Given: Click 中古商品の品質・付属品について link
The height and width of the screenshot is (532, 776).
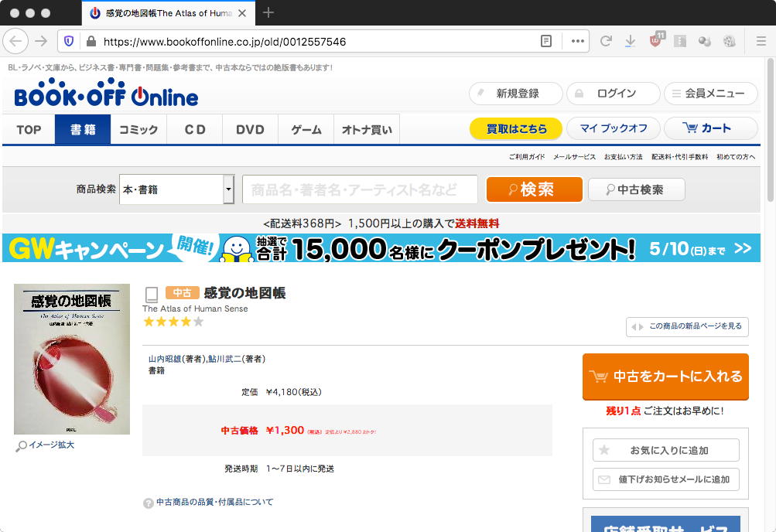Looking at the screenshot, I should click(215, 503).
